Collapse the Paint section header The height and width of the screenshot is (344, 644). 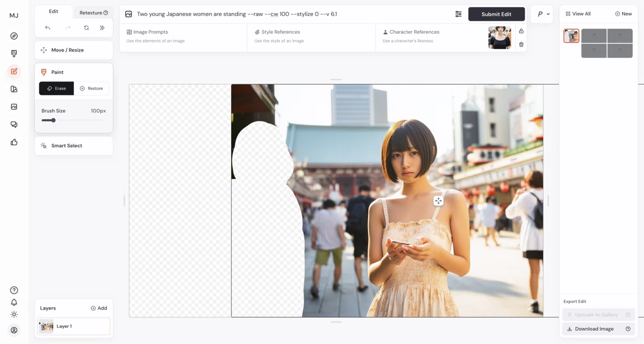74,72
